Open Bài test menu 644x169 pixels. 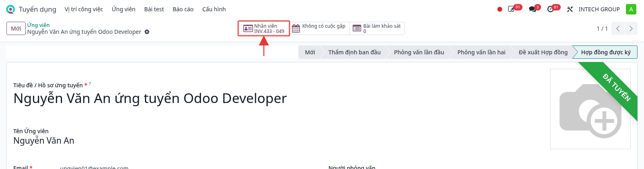(154, 9)
